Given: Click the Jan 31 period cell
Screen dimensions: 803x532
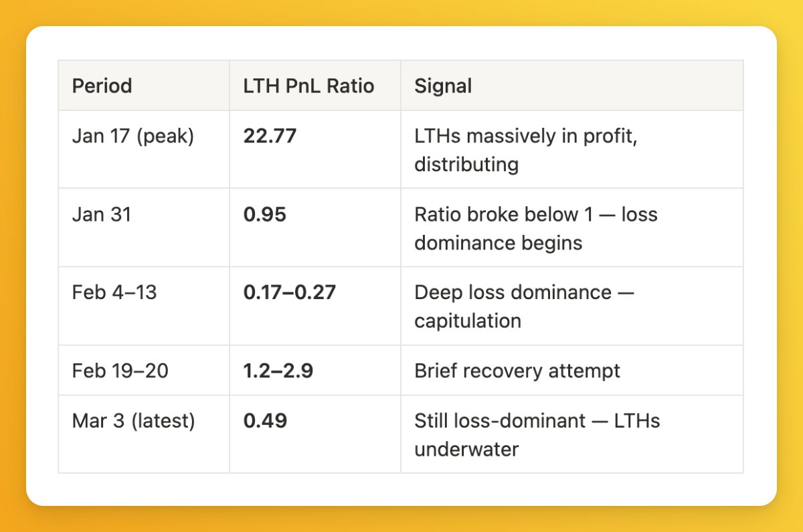Looking at the screenshot, I should 102,215.
